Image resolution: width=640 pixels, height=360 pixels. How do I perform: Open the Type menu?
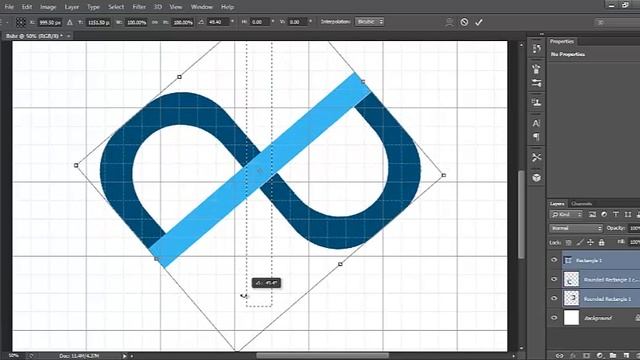click(93, 7)
